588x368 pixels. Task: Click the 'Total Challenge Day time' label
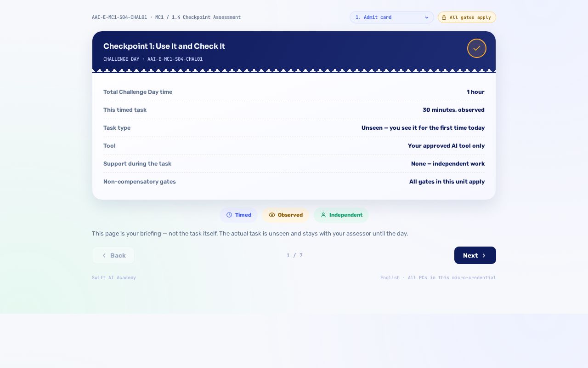coord(138,92)
